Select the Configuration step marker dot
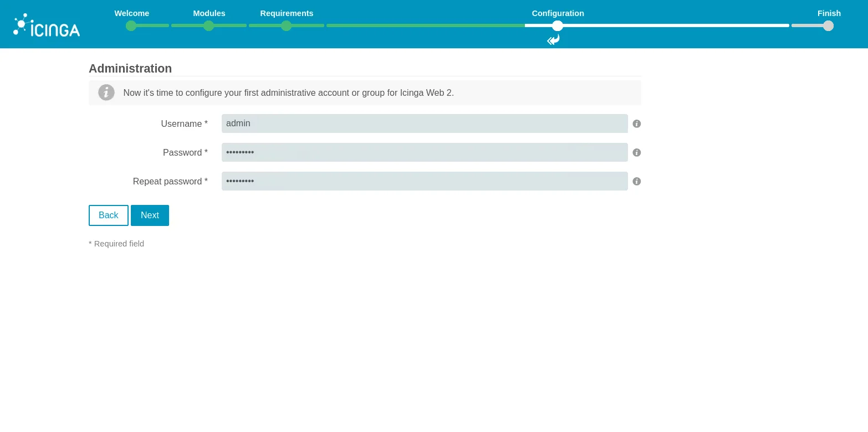 tap(558, 25)
